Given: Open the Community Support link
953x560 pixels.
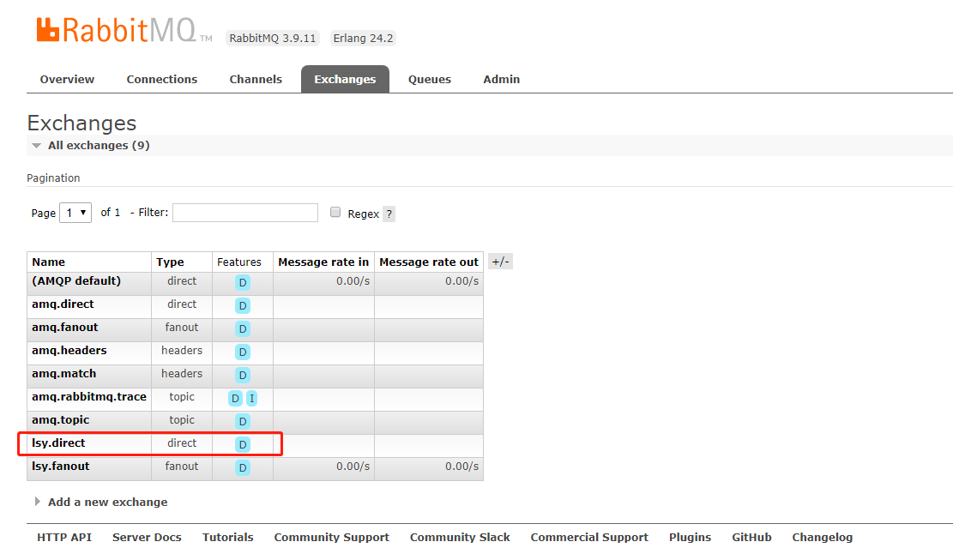Looking at the screenshot, I should point(331,537).
